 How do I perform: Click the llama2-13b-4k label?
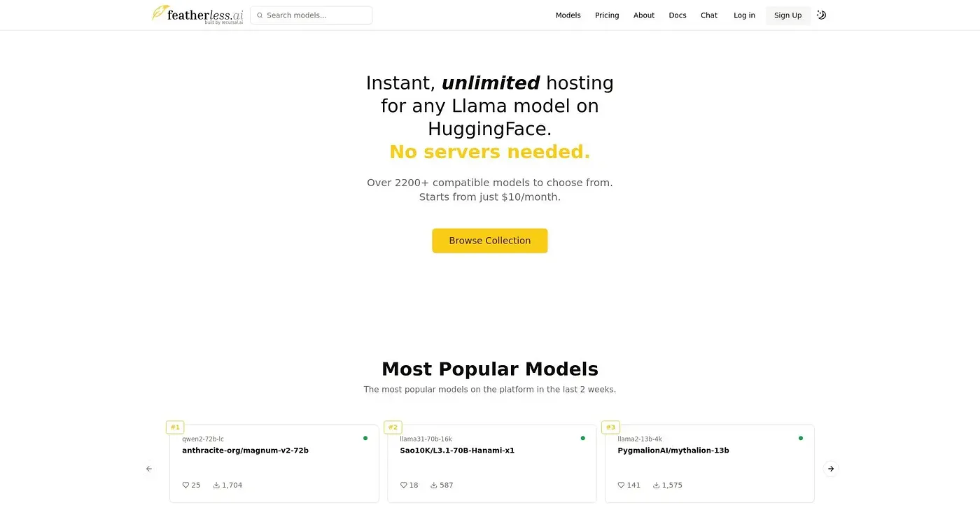click(640, 439)
